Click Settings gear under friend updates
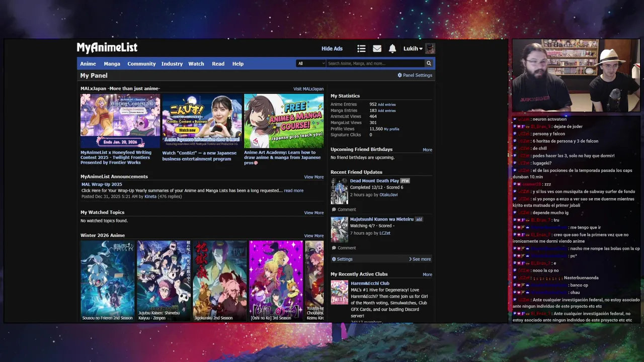The image size is (644, 362). pos(342,259)
